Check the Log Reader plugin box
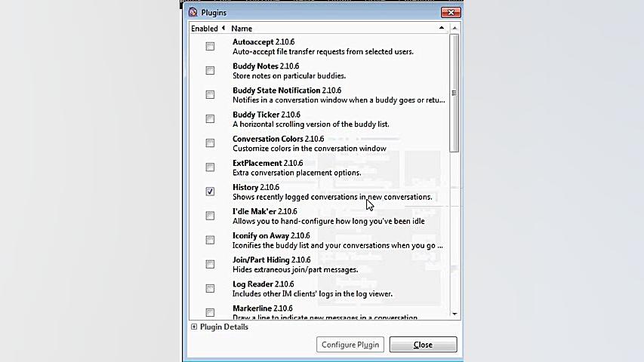Image resolution: width=644 pixels, height=362 pixels. point(210,289)
